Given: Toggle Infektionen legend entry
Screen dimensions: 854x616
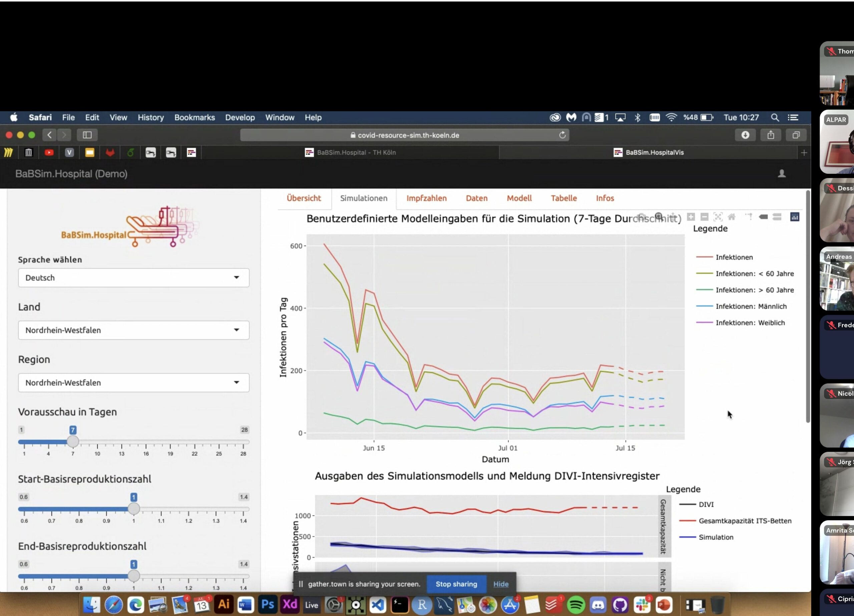Looking at the screenshot, I should (x=724, y=257).
